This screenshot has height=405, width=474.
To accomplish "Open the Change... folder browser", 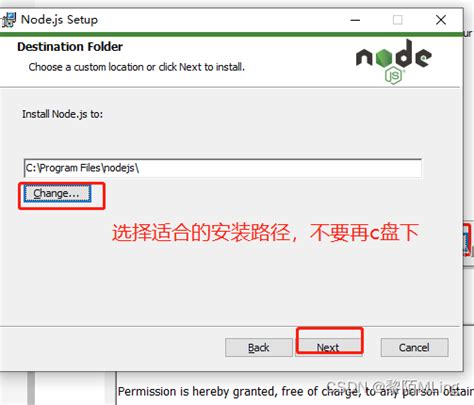I will pos(57,194).
